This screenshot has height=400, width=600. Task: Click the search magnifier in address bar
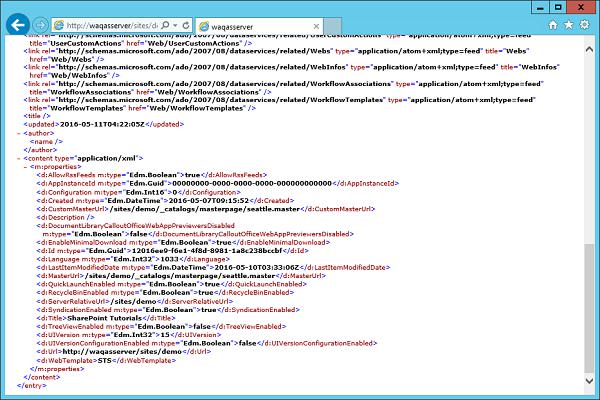click(x=165, y=25)
